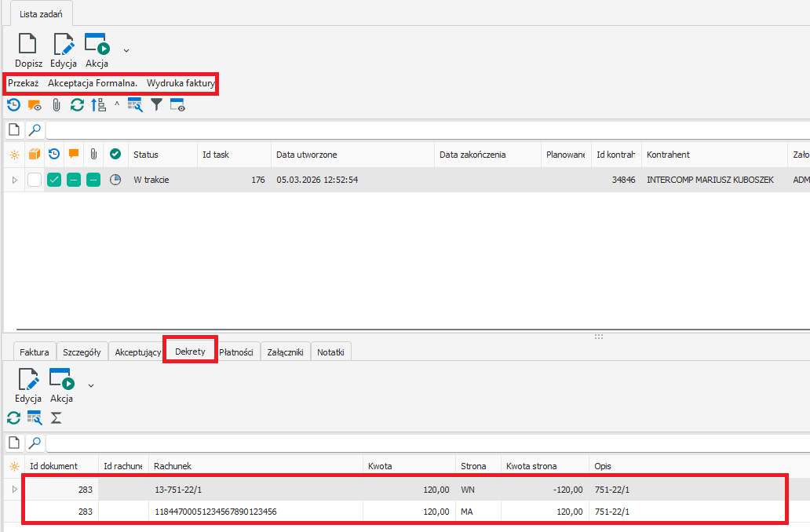The height and width of the screenshot is (532, 810).
Task: Expand the dropdown arrow next to top Akcja
Action: tap(126, 50)
